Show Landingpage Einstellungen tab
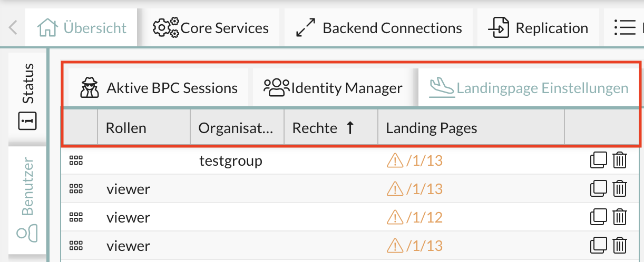 pos(529,88)
